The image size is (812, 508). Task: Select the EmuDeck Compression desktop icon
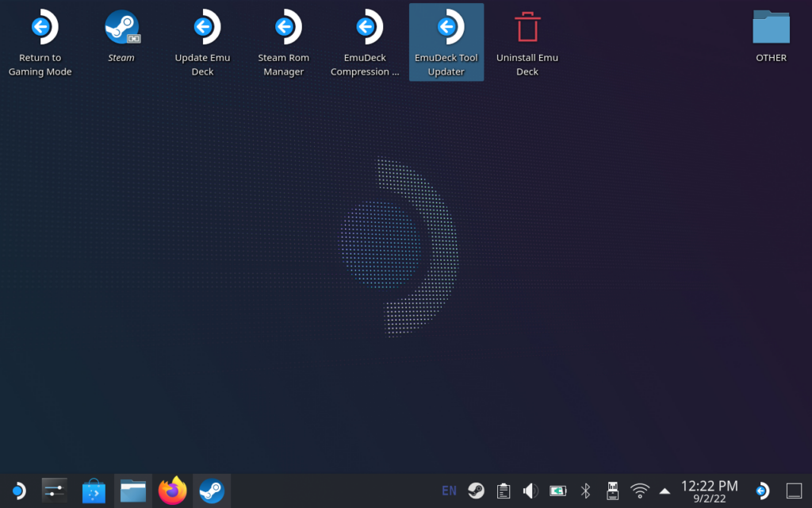tap(365, 43)
